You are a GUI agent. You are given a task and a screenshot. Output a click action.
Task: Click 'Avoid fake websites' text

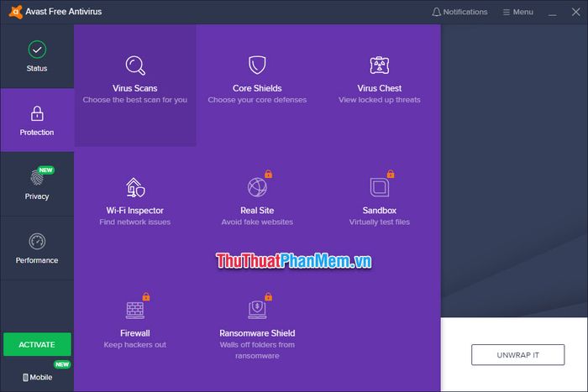[x=257, y=222]
